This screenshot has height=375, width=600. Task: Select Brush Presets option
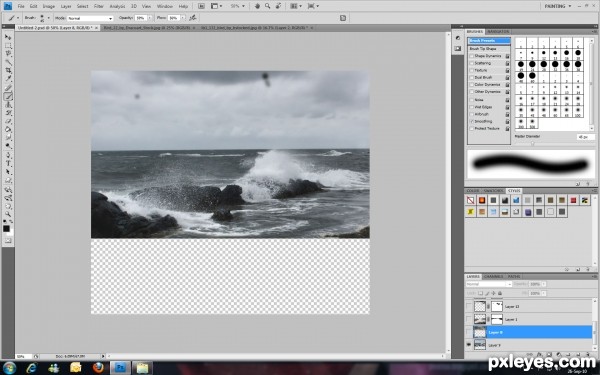[489, 41]
